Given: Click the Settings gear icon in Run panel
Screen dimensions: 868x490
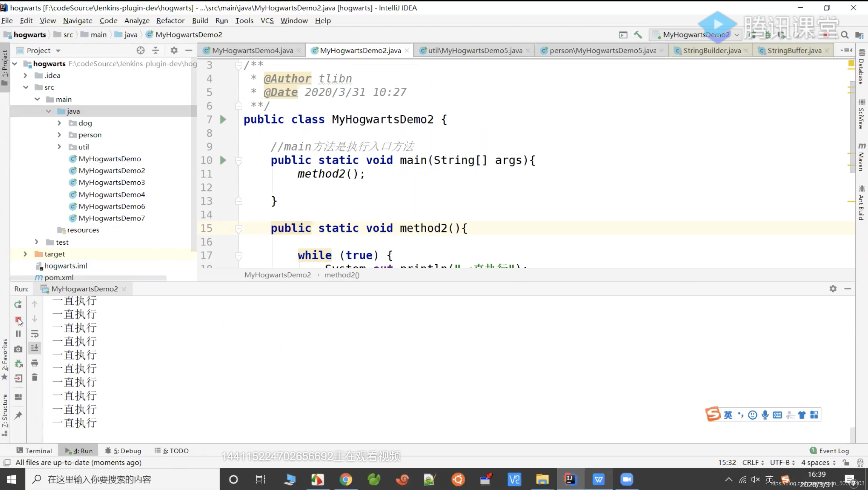Looking at the screenshot, I should pyautogui.click(x=833, y=288).
